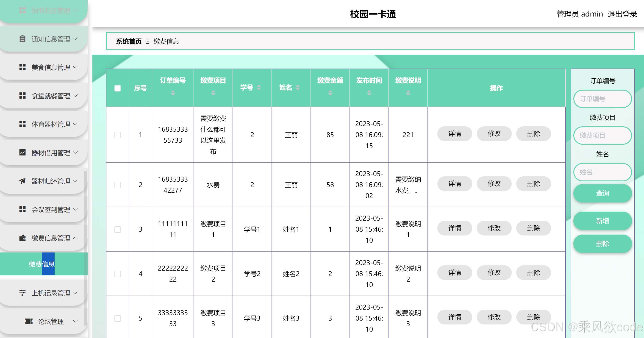Focus the 订单编号 search input field
The image size is (644, 338).
602,99
